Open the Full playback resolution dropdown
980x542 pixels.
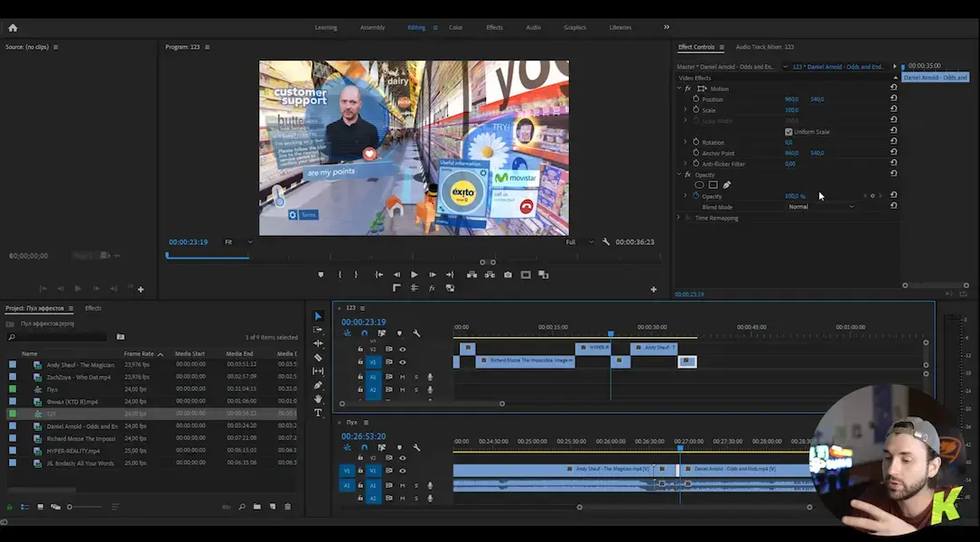[x=579, y=242]
